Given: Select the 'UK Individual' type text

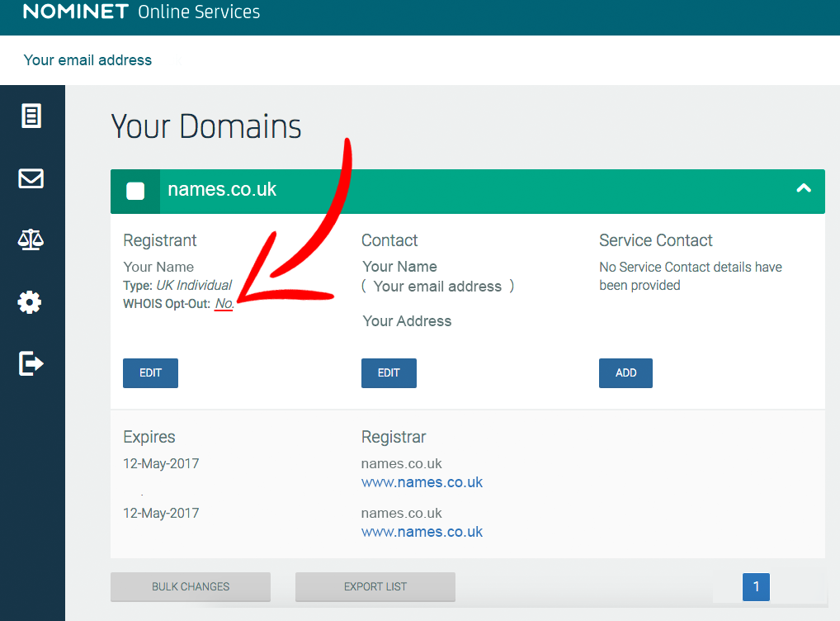Looking at the screenshot, I should pos(194,285).
